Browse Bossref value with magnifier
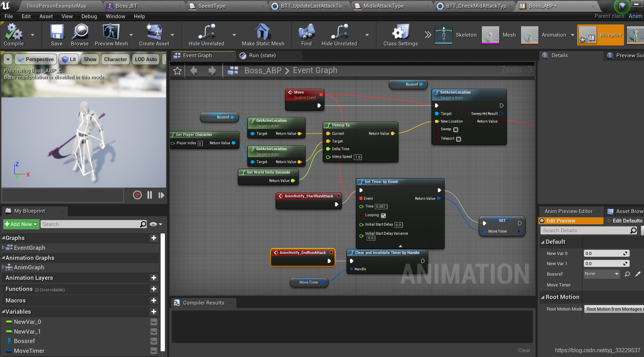The width and height of the screenshot is (644, 357). click(627, 274)
